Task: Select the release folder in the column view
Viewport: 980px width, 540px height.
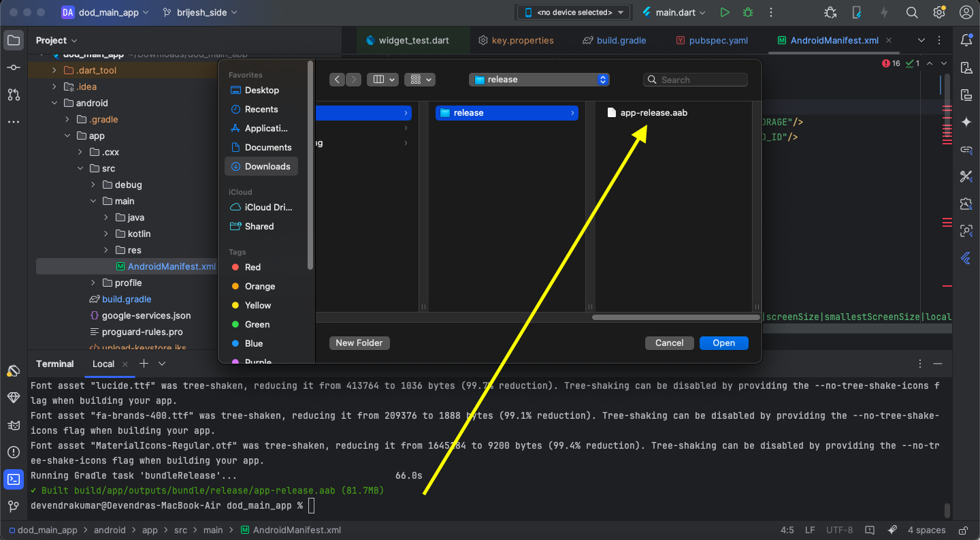Action: 506,112
